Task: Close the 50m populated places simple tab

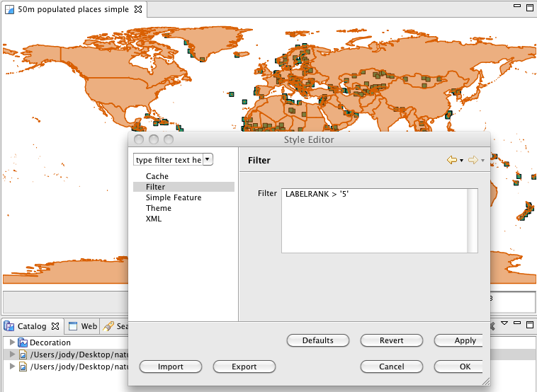Action: point(138,9)
